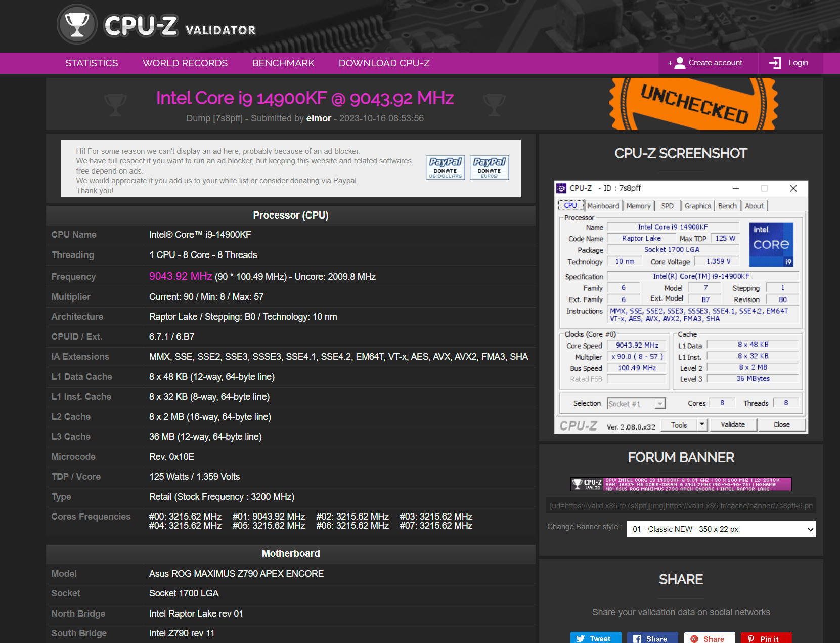This screenshot has width=840, height=643.
Task: Click the Asus ROG MAXIMUS Z790 APEX ENCORE model text
Action: 236,574
